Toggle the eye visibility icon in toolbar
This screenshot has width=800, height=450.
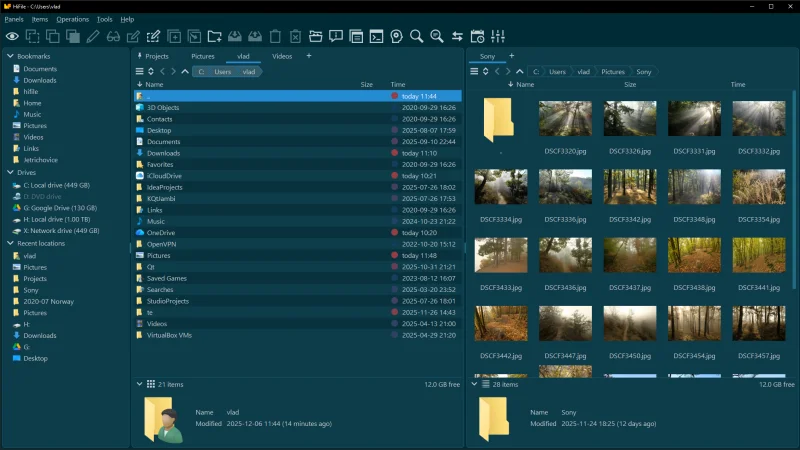click(12, 36)
